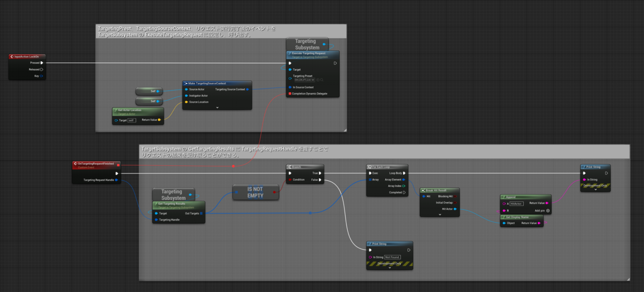Click the Target pin on Get Targeting Results

(x=156, y=213)
